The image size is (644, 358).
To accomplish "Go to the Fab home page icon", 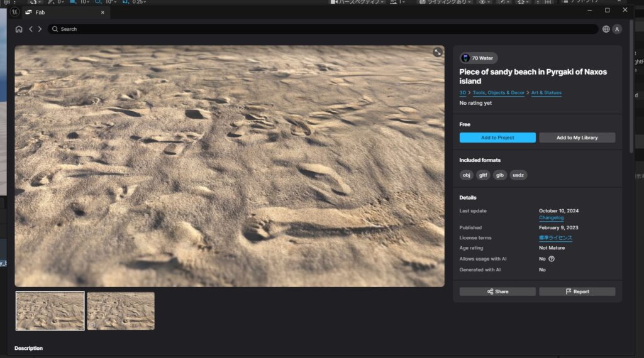I will (x=19, y=29).
